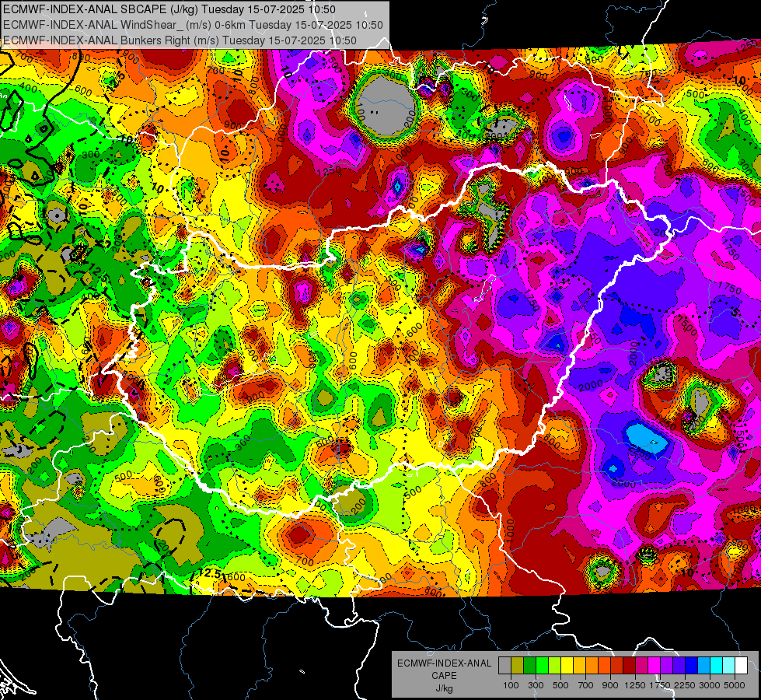Click the legend's 3000 tick value
The width and height of the screenshot is (761, 700).
click(710, 685)
